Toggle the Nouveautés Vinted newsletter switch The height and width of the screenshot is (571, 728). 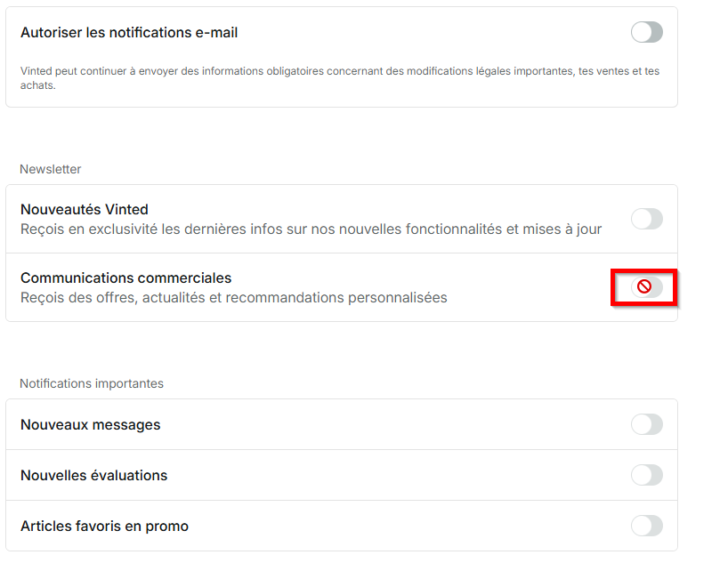pos(647,219)
